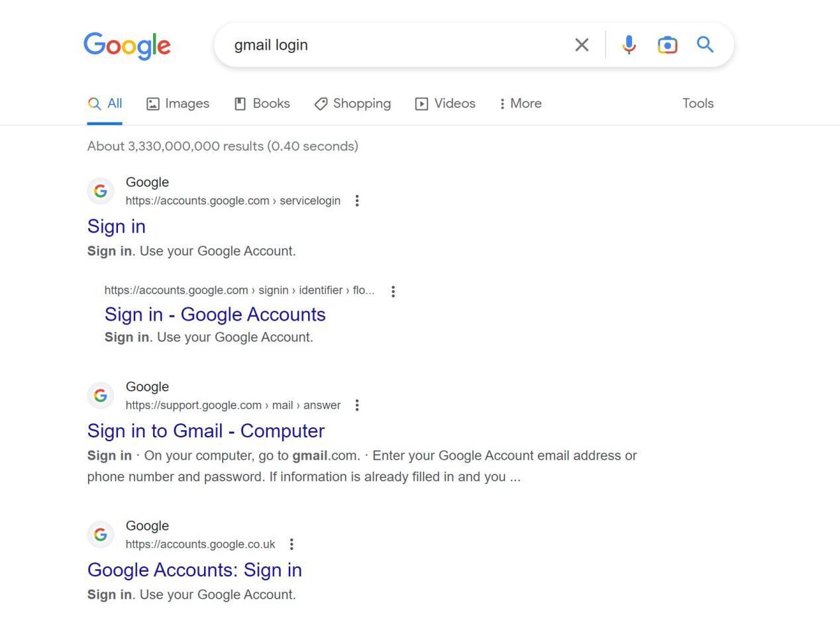This screenshot has height=640, width=840.
Task: Open three-dot menu for signin identifier result
Action: click(x=393, y=291)
